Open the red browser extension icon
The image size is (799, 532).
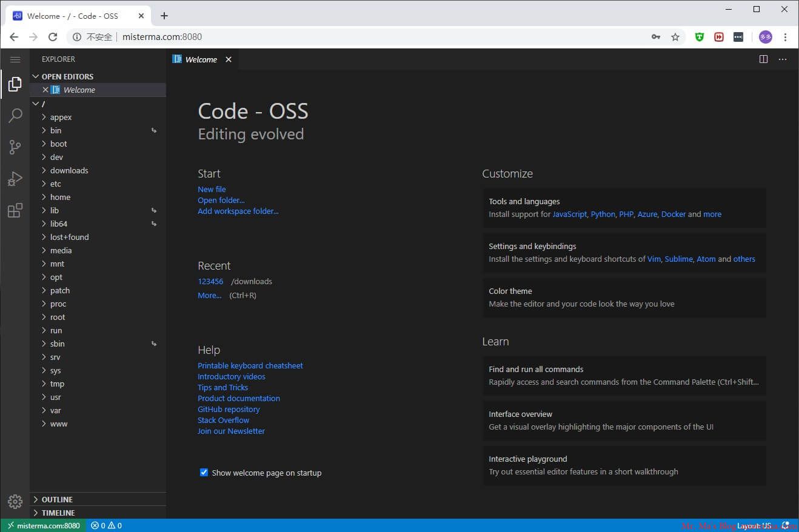click(x=719, y=37)
